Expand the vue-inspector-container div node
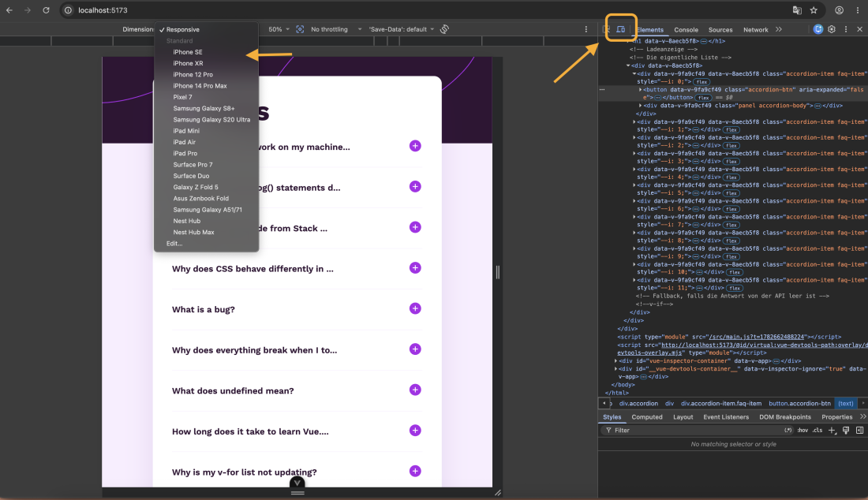Image resolution: width=868 pixels, height=500 pixels. coord(616,360)
